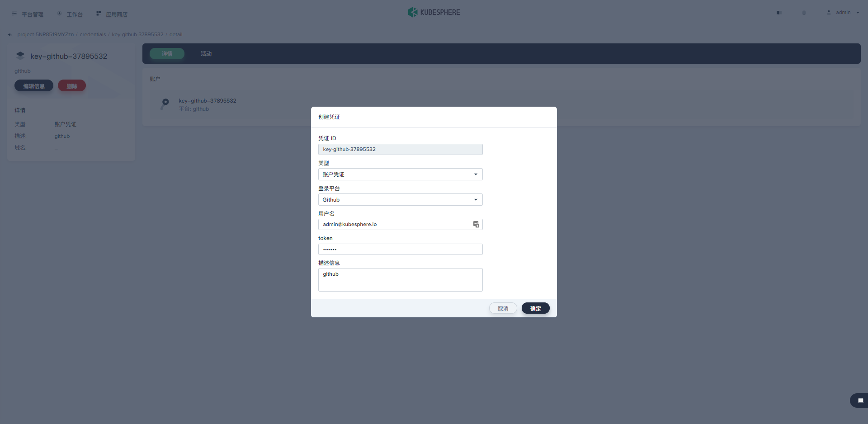Click the 创建凭证 dialog title

pos(329,117)
